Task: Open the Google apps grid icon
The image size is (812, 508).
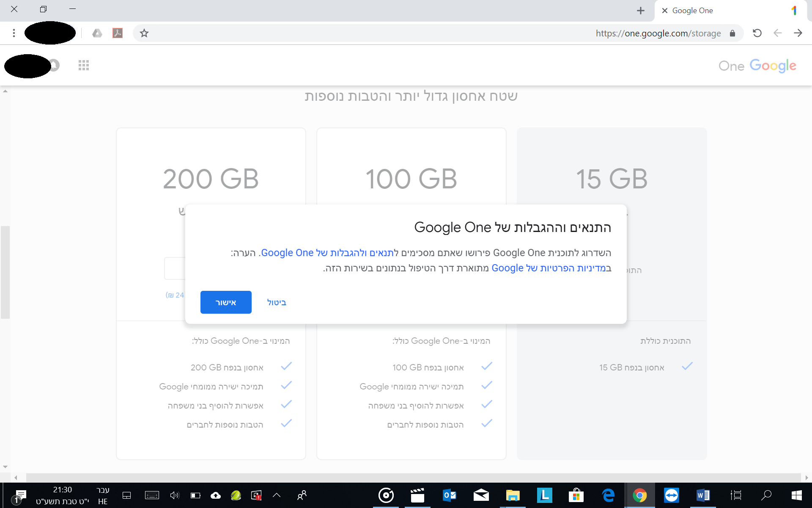Action: click(84, 65)
